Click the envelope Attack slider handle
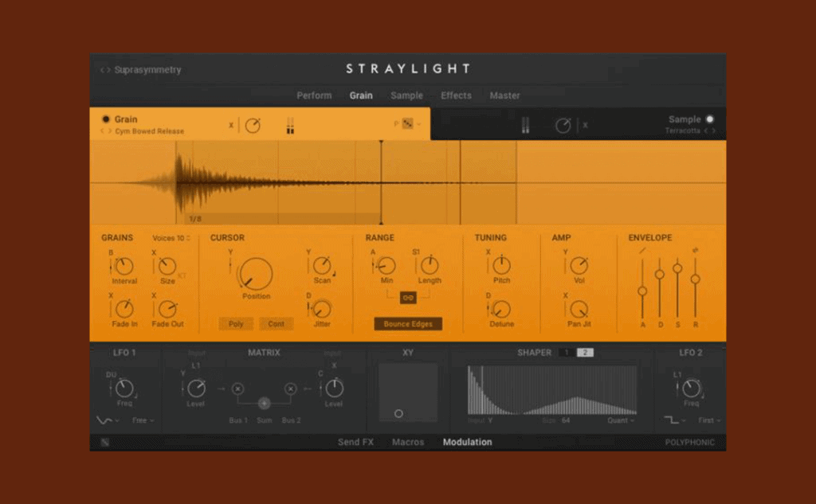Viewport: 816px width, 504px height. (642, 291)
